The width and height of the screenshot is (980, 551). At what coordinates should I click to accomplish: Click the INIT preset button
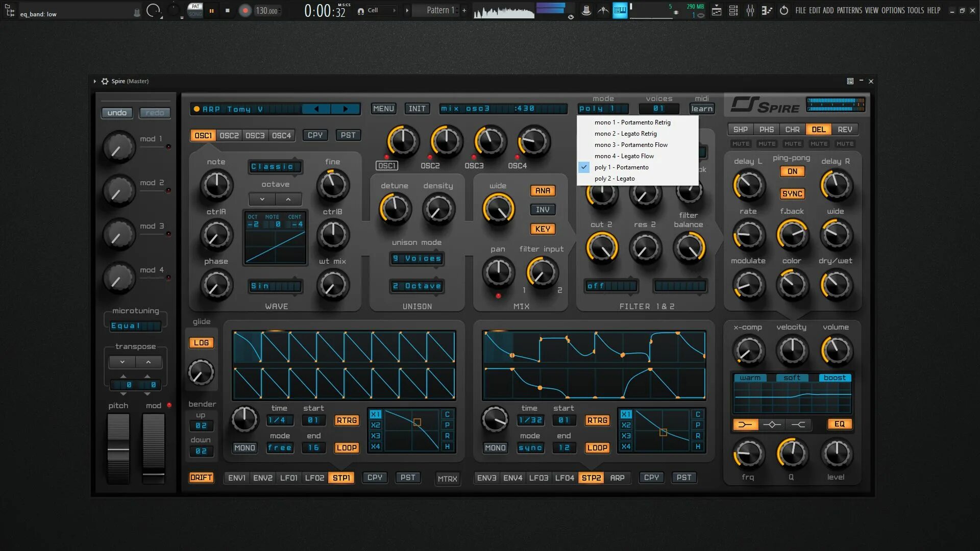(417, 109)
